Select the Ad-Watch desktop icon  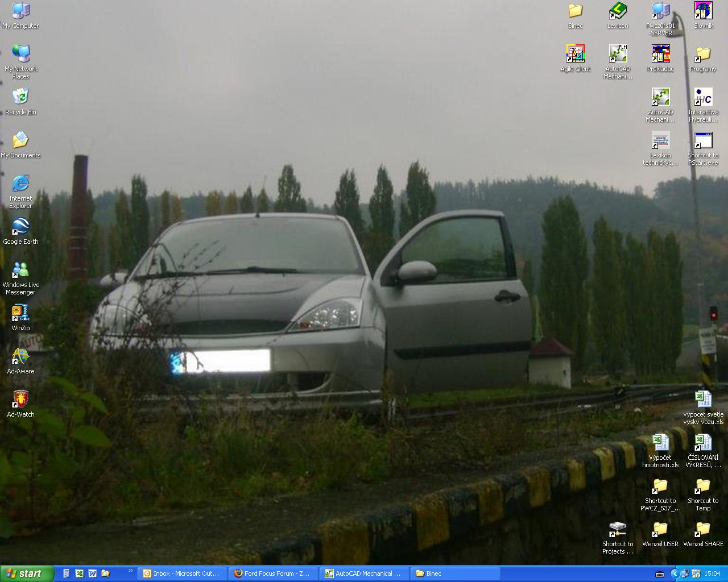(20, 400)
